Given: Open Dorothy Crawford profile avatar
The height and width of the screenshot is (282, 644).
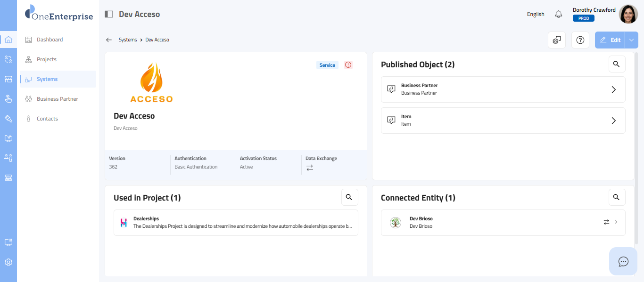Looking at the screenshot, I should click(x=628, y=14).
